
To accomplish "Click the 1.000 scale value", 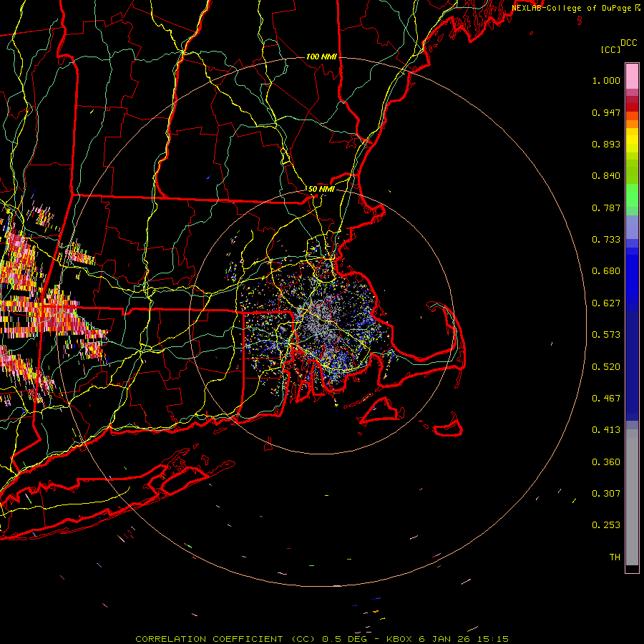I will 606,81.
